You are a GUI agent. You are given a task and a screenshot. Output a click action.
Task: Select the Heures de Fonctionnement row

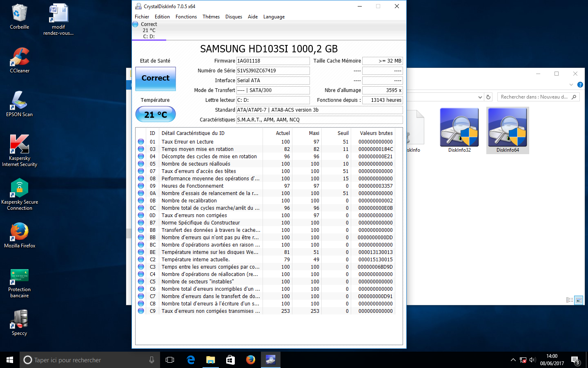(x=265, y=186)
